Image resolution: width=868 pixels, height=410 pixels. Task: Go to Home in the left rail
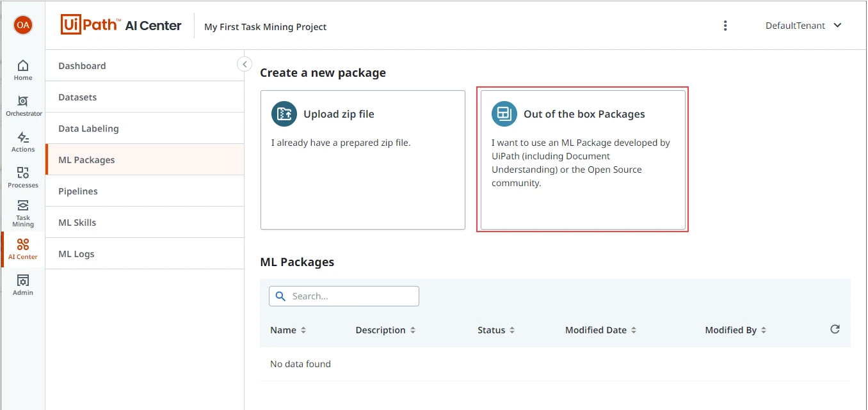23,70
